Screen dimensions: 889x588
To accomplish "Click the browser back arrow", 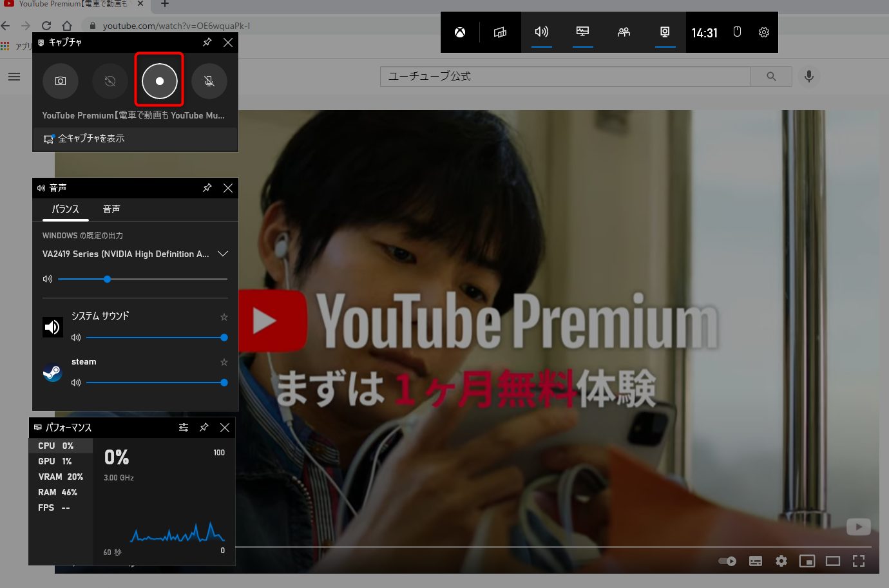I will click(6, 26).
